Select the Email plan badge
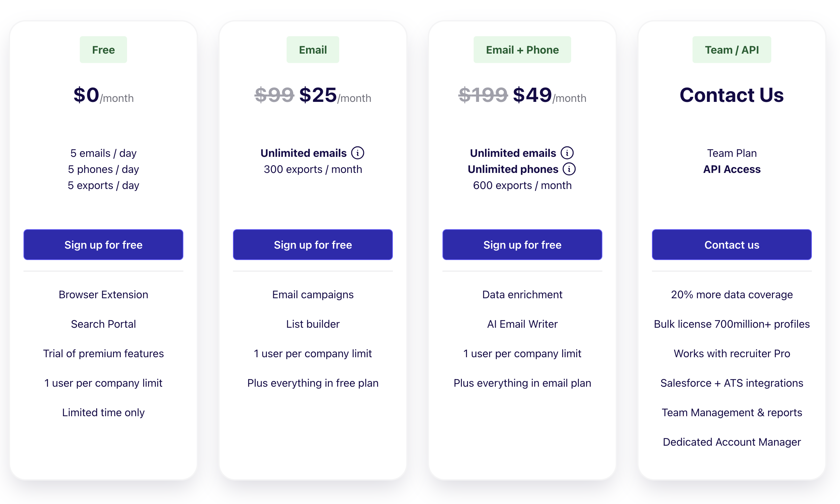840x504 pixels. pos(313,50)
